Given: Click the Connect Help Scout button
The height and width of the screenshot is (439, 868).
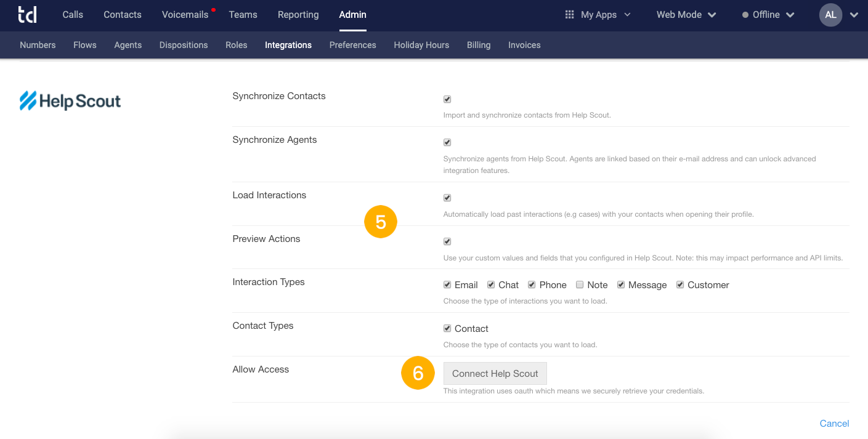Looking at the screenshot, I should [x=495, y=373].
